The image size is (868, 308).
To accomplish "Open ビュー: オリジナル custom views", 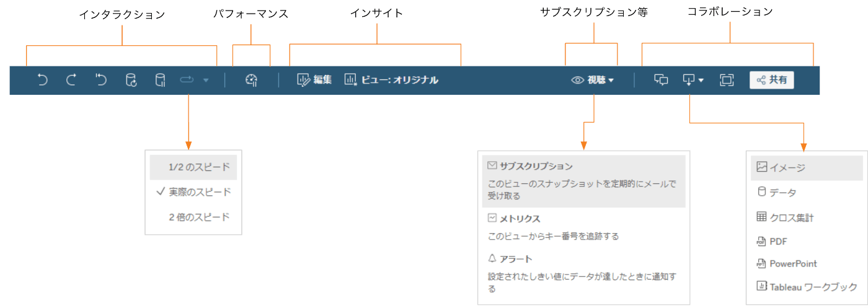I will click(x=391, y=79).
